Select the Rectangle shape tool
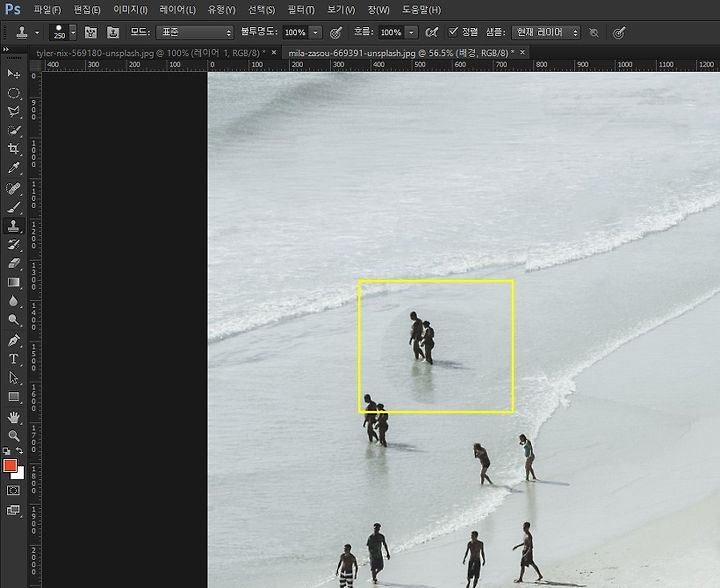720x588 pixels. tap(14, 397)
